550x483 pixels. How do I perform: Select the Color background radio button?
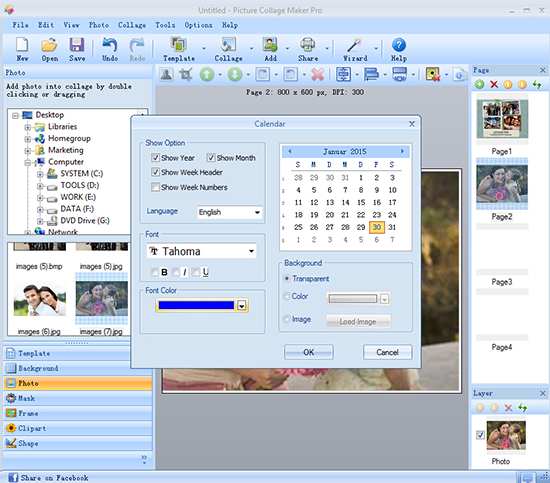(287, 296)
